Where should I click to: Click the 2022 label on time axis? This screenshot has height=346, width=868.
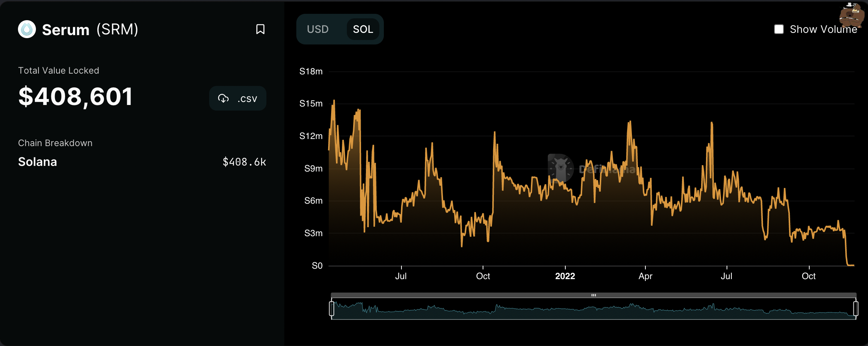click(565, 276)
